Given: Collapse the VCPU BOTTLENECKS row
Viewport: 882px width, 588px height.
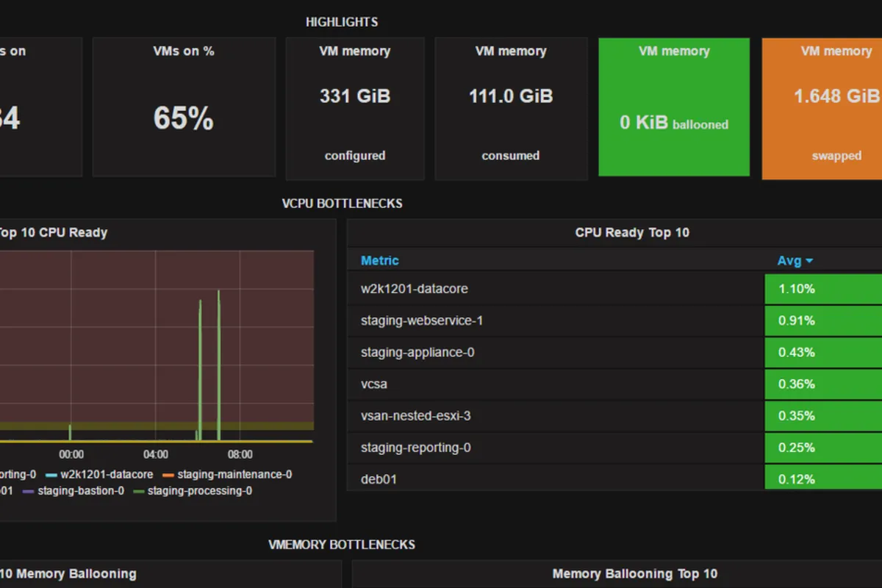Looking at the screenshot, I should click(342, 204).
